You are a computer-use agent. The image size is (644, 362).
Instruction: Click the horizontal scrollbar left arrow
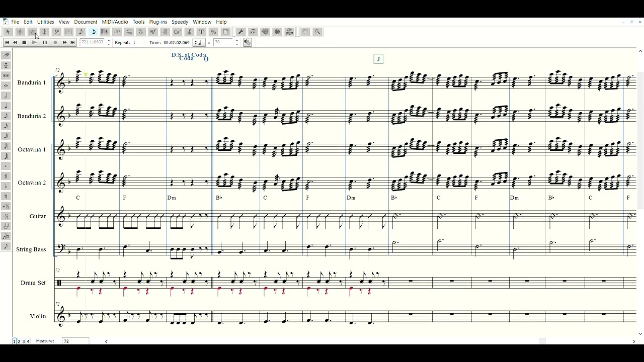pyautogui.click(x=106, y=341)
